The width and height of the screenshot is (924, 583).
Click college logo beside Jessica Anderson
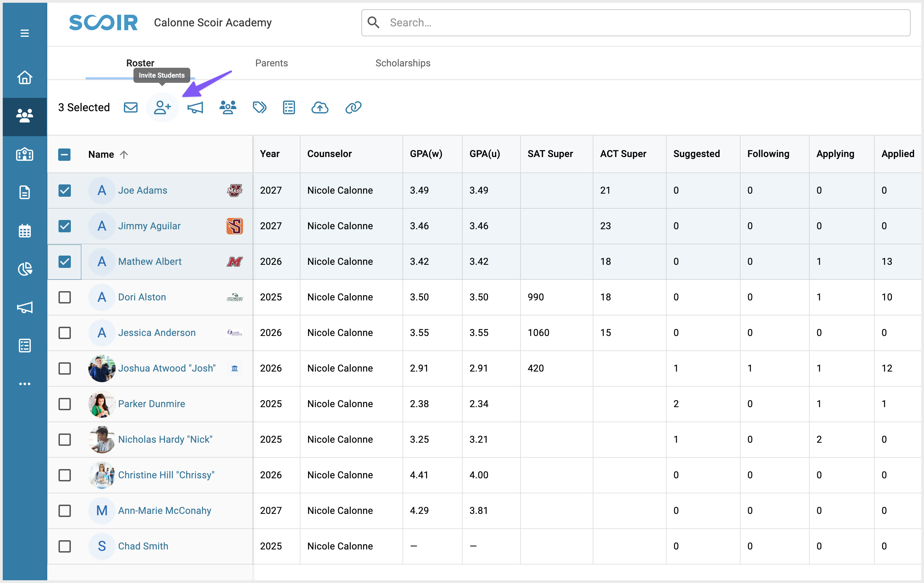point(234,333)
